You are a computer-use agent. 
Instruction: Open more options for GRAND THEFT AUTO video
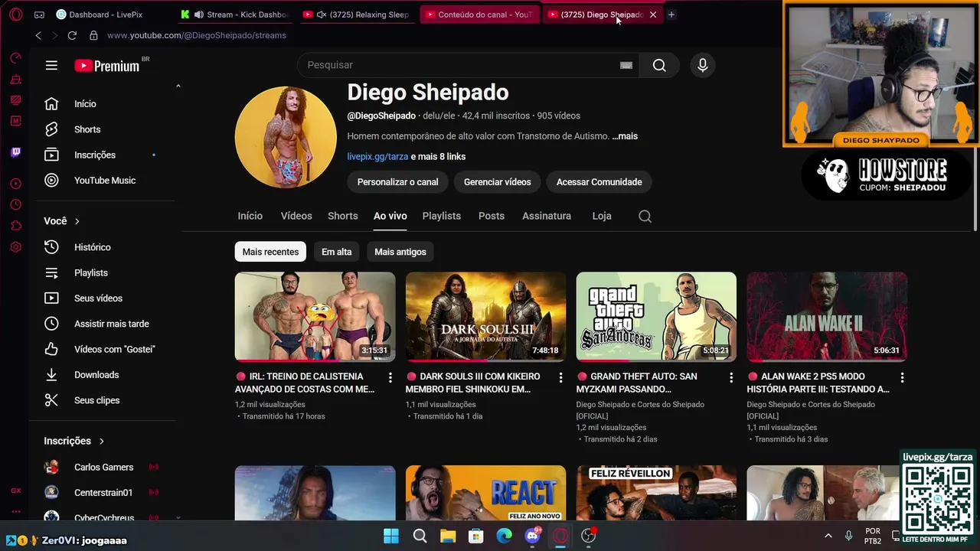pos(731,377)
